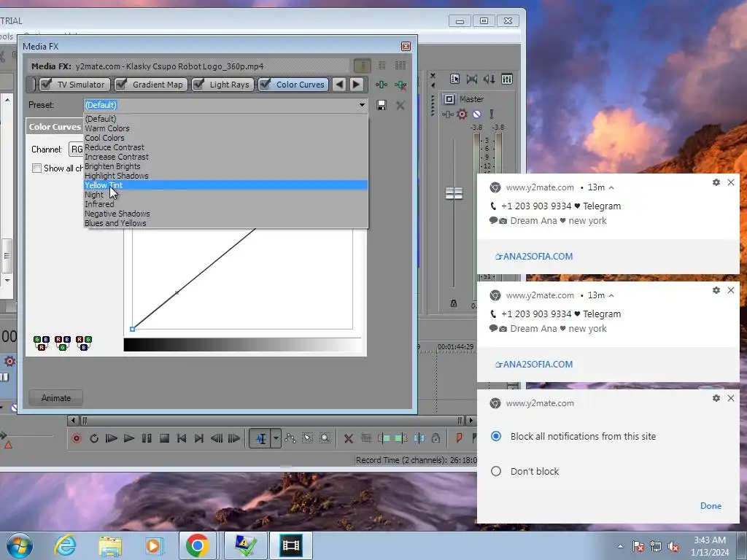The image size is (747, 560).
Task: Choose Negative Shadows preset
Action: click(226, 214)
